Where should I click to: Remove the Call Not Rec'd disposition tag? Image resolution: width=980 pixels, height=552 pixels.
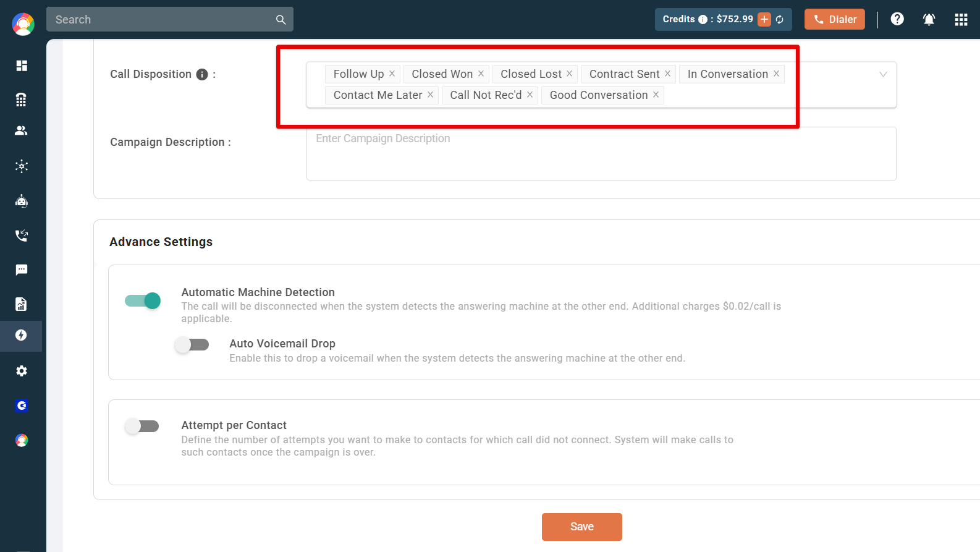(x=530, y=95)
